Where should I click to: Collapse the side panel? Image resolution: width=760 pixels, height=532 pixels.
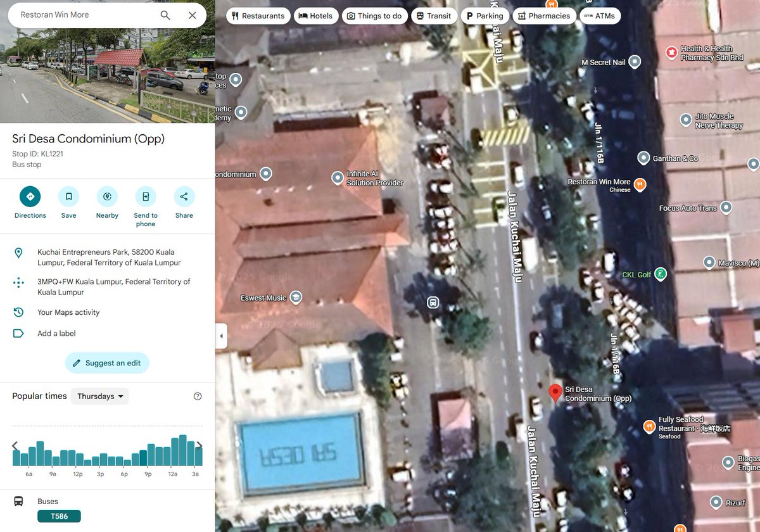click(x=221, y=336)
